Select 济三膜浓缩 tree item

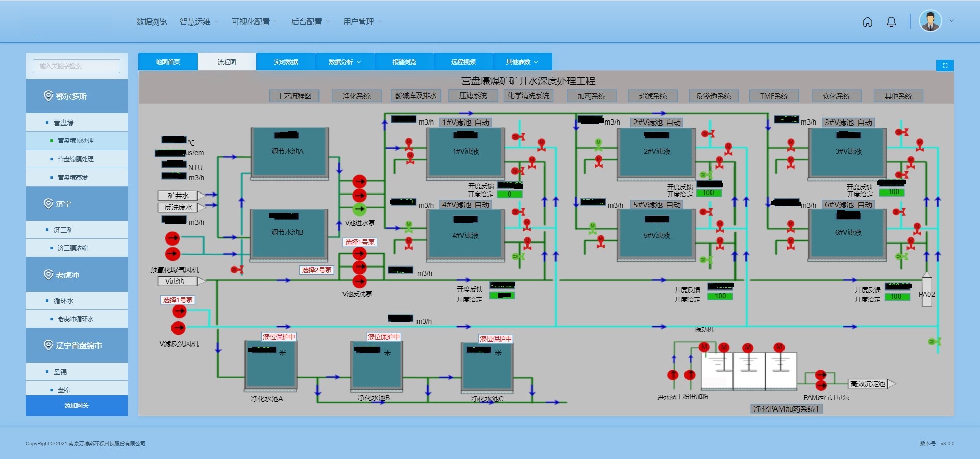coord(77,248)
